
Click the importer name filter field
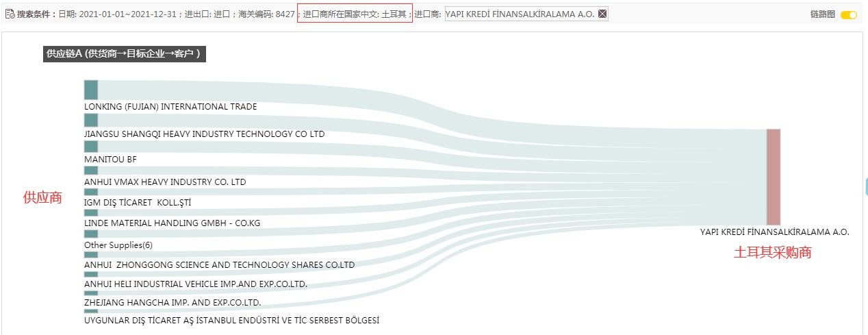tap(526, 14)
